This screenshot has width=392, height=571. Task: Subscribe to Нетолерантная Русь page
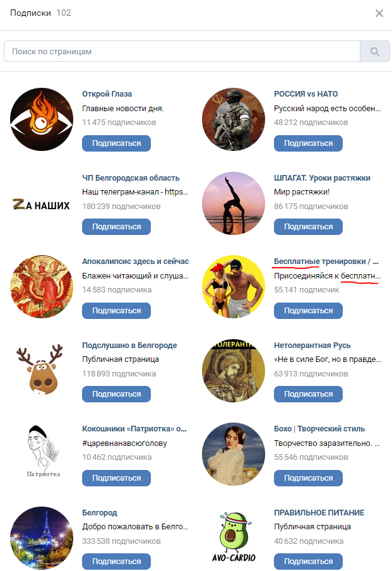click(x=308, y=394)
